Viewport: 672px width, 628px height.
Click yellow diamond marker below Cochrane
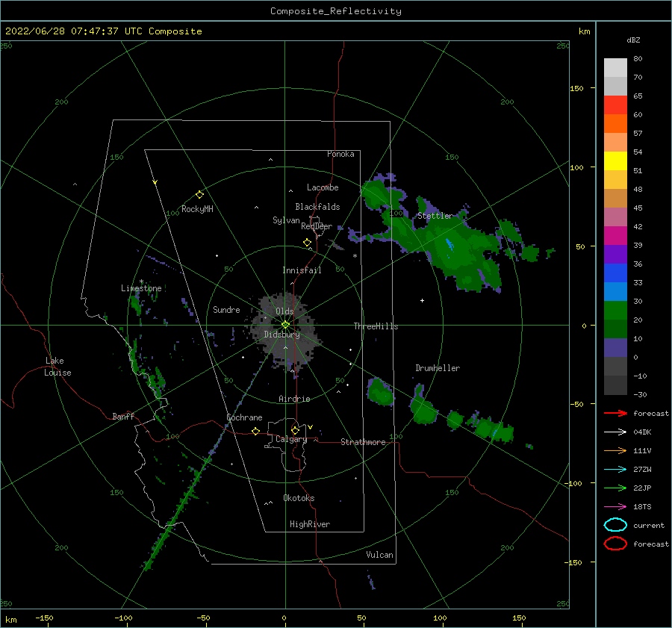pos(256,431)
